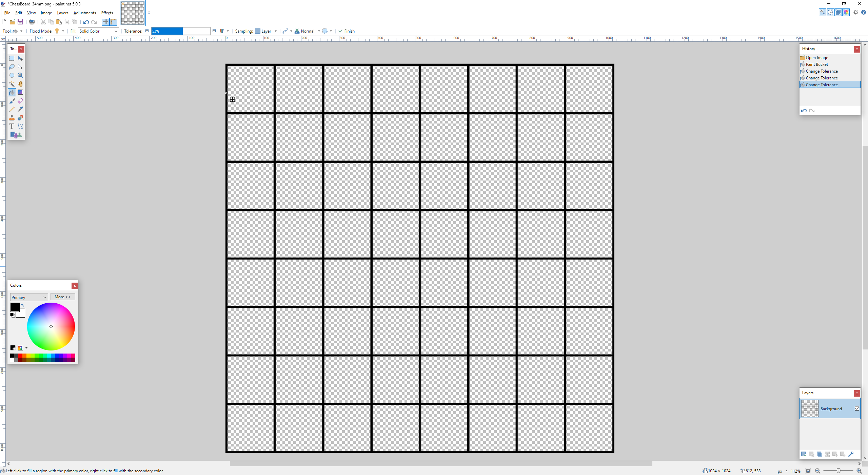Open the Adjustments menu
The width and height of the screenshot is (868, 475).
[84, 13]
